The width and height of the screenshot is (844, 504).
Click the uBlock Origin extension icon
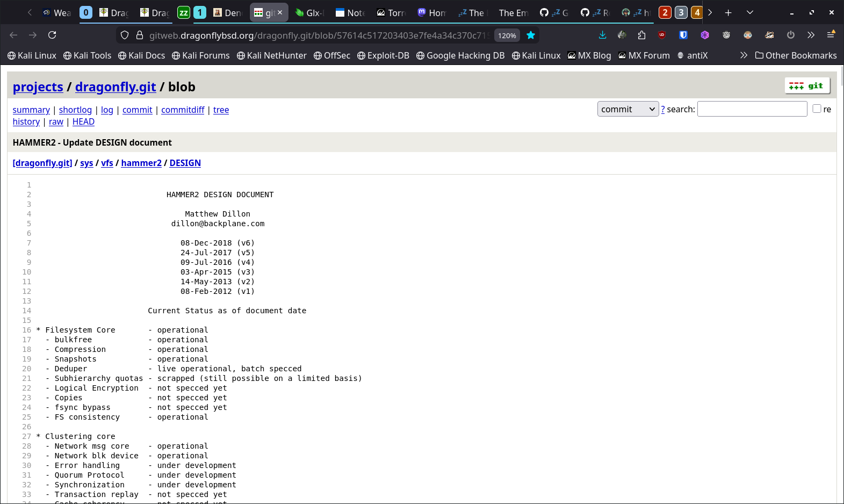pyautogui.click(x=662, y=35)
